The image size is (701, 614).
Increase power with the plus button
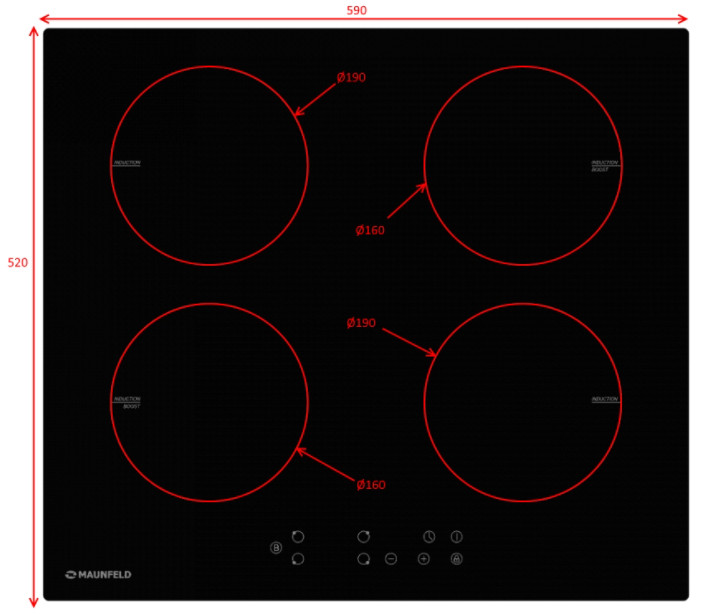click(x=423, y=559)
